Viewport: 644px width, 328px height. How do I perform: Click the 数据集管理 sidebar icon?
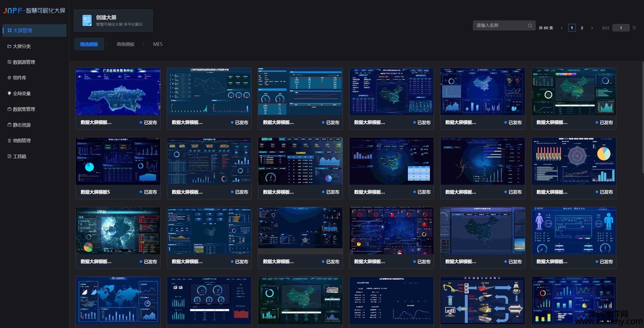click(x=9, y=109)
